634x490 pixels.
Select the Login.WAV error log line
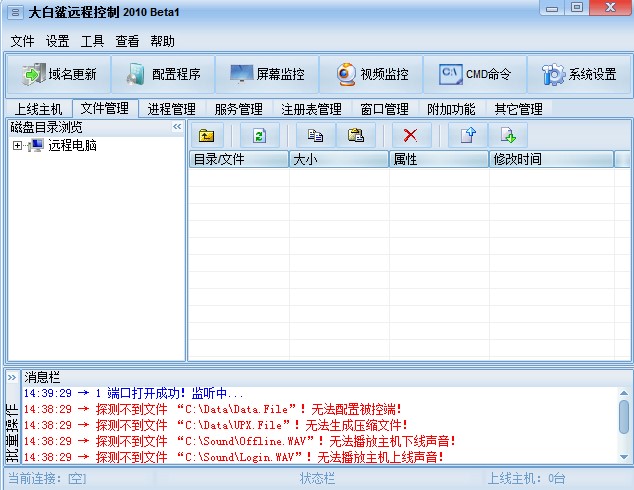point(234,457)
